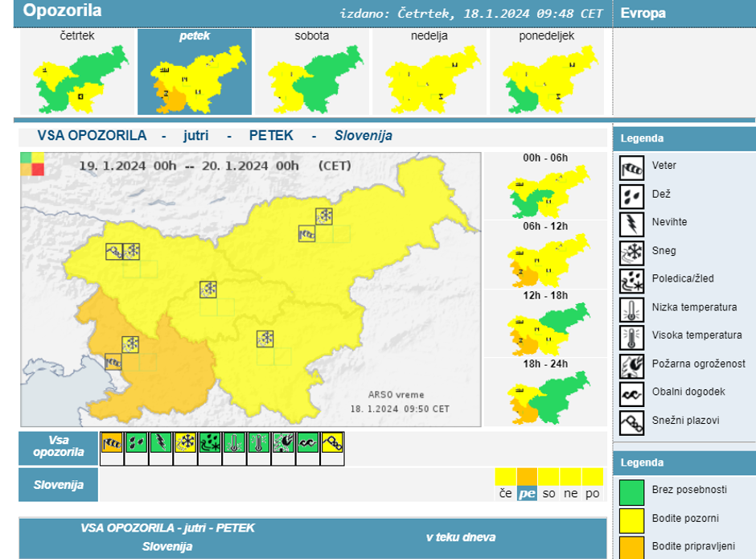Click the Vsa opozorila row label button
This screenshot has width=756, height=559.
point(57,448)
